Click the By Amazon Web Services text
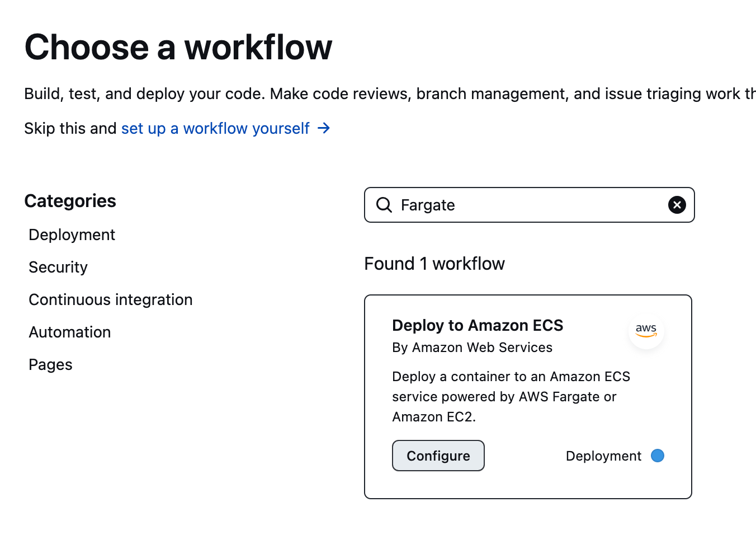 pyautogui.click(x=472, y=348)
